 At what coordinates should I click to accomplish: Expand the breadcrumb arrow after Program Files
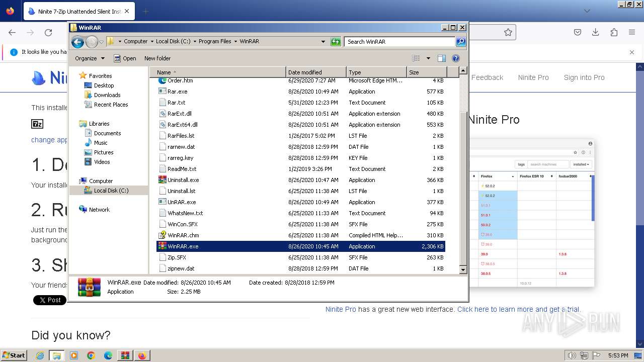pos(235,42)
